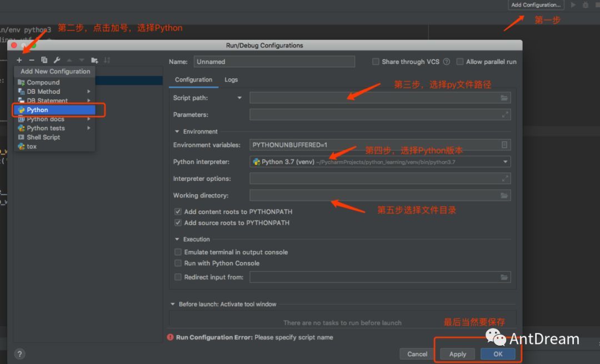
Task: Enable Emulate terminal in output console
Action: tap(178, 252)
